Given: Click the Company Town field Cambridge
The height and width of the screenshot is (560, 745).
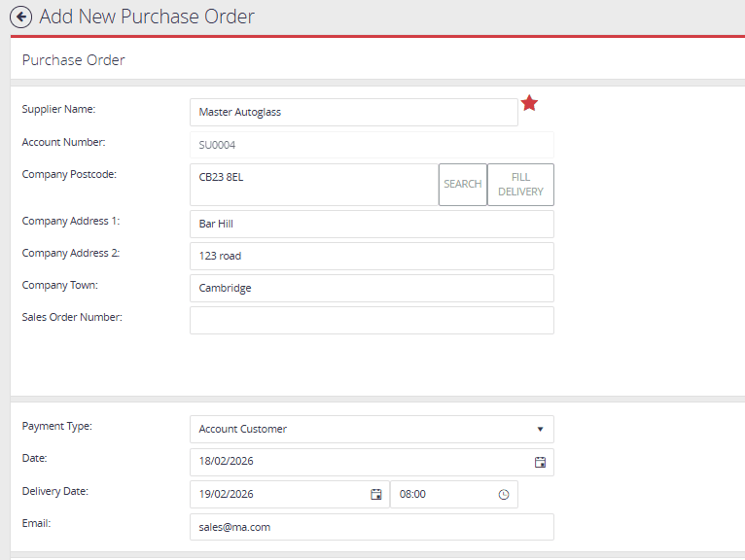Looking at the screenshot, I should (x=372, y=289).
